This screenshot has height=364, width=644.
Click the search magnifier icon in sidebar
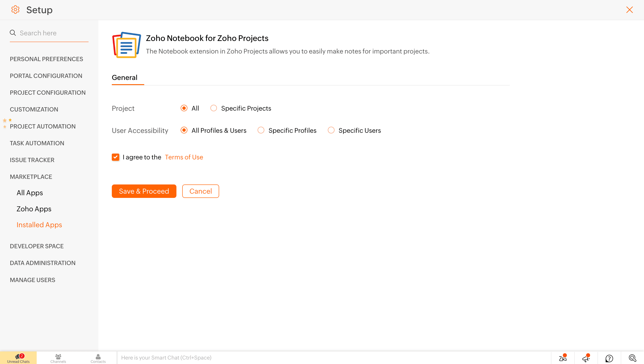point(13,33)
